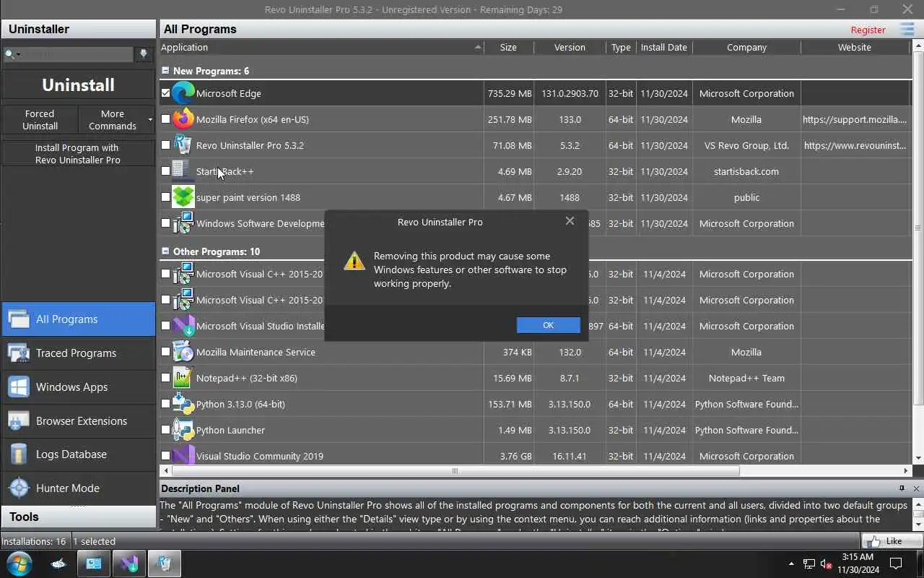Open the search magnifier options dropdown
This screenshot has height=578, width=924.
pyautogui.click(x=12, y=54)
